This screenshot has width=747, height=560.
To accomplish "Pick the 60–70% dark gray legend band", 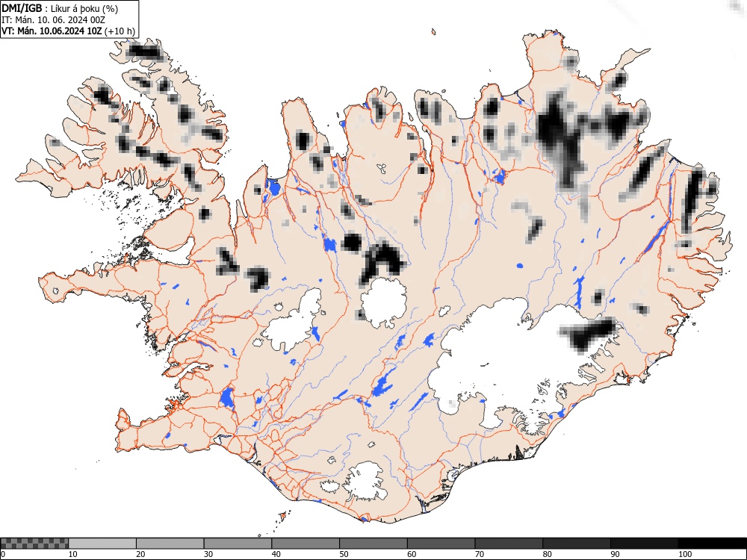I will click(x=441, y=544).
